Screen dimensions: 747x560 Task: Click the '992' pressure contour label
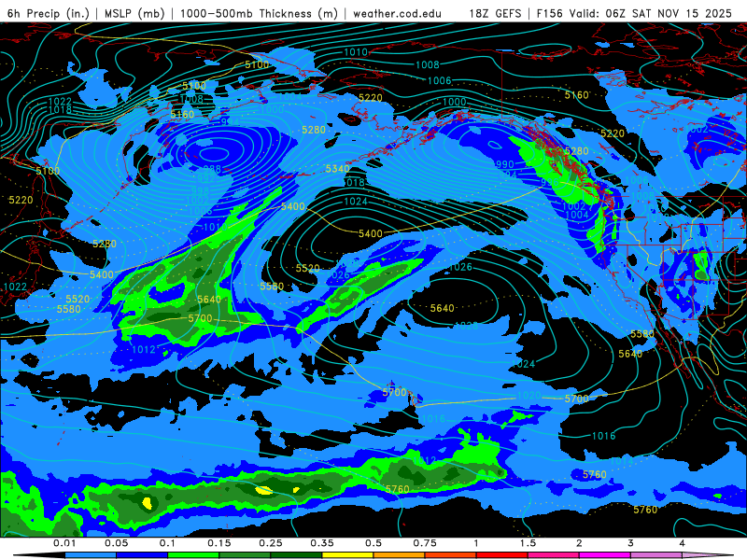206,179
